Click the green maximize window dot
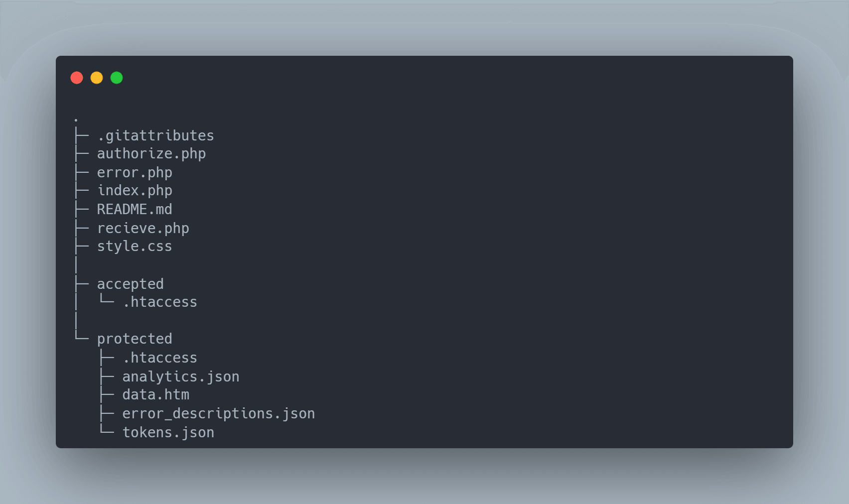This screenshot has height=504, width=849. click(117, 78)
